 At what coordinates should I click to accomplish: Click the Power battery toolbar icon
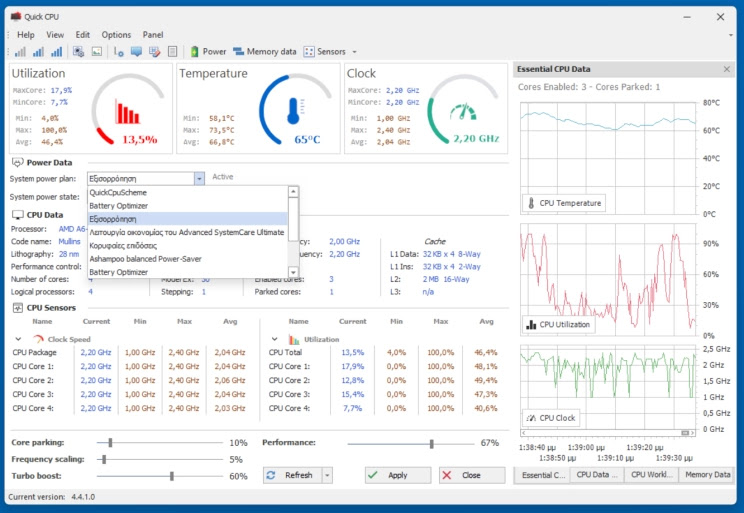click(195, 52)
